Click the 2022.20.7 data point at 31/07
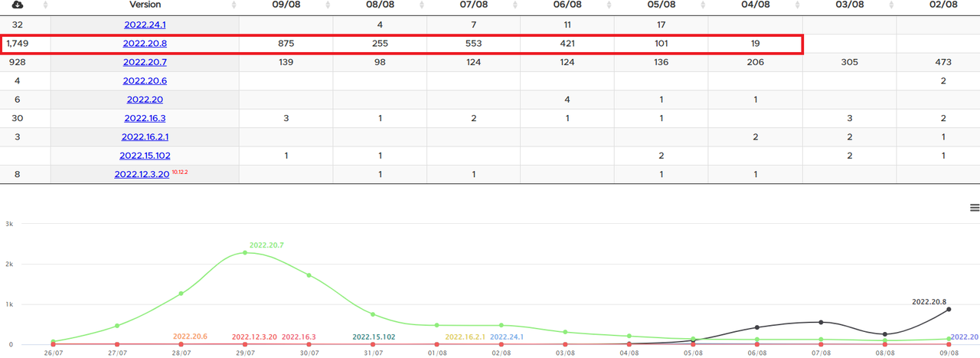Screen dimensions: 980x358 (x=373, y=314)
